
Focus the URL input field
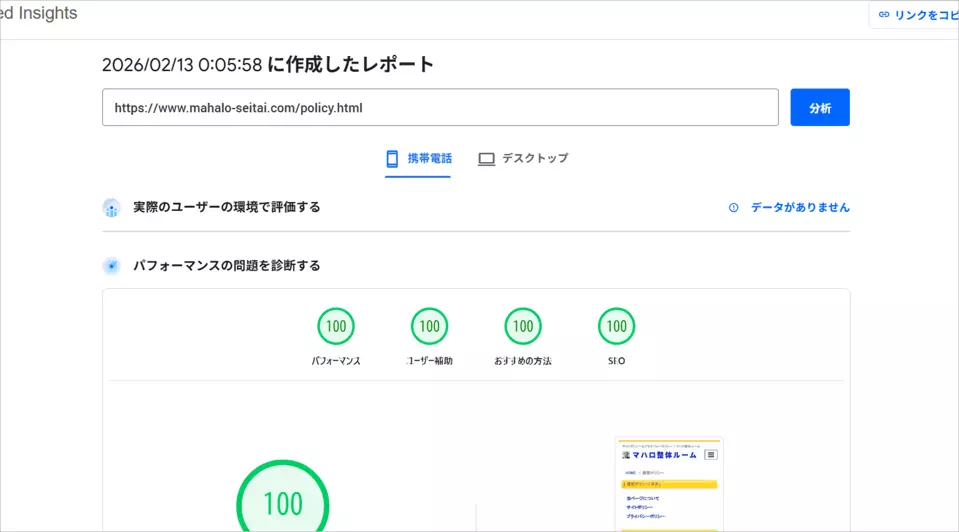[440, 108]
